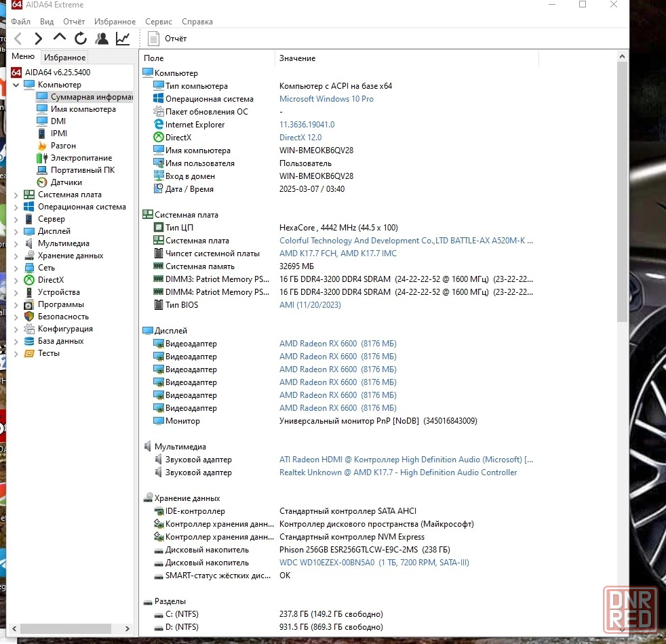666x644 pixels.
Task: Open the ATI Radeon HDMI audio link
Action: click(x=406, y=460)
